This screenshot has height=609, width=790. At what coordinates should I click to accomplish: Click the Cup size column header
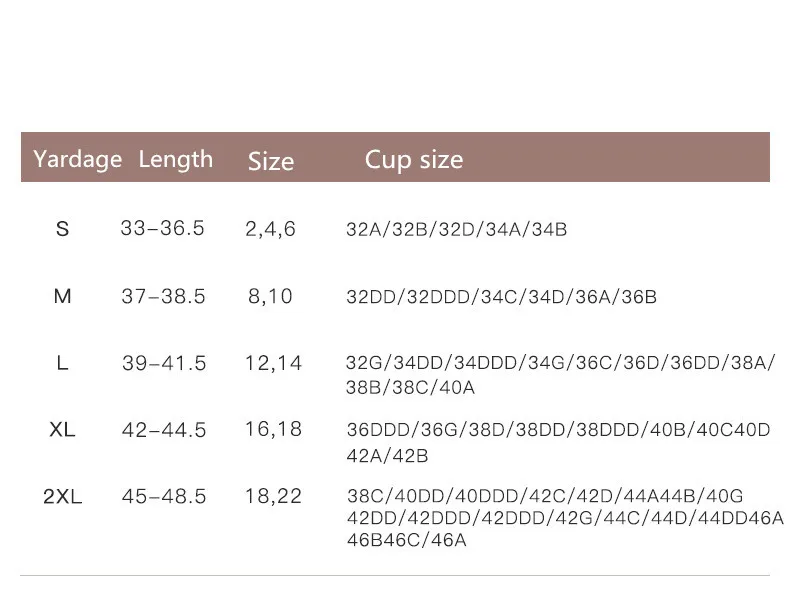click(414, 160)
